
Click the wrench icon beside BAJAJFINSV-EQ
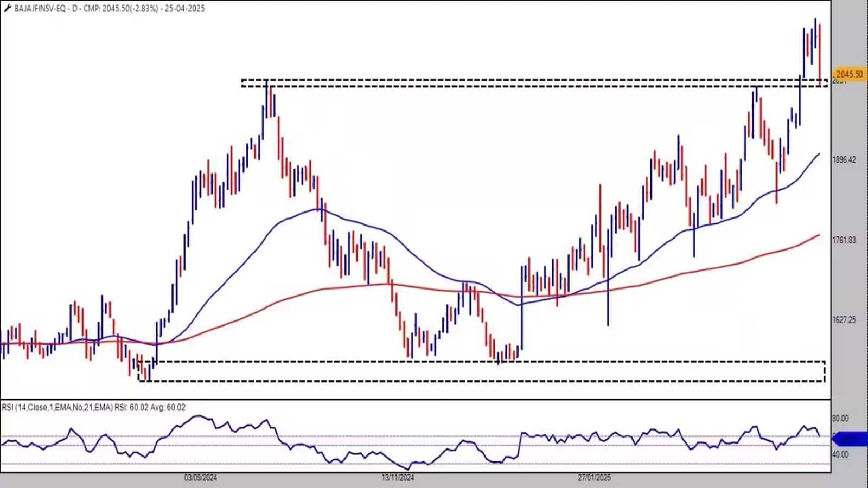[7, 8]
